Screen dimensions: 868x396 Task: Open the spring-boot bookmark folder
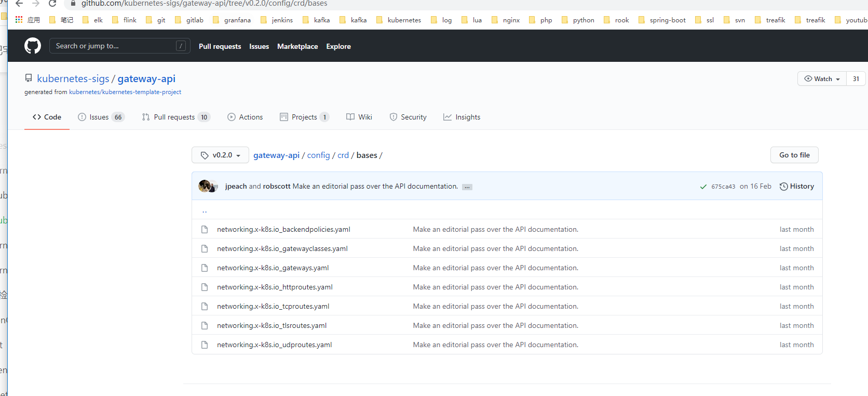662,20
